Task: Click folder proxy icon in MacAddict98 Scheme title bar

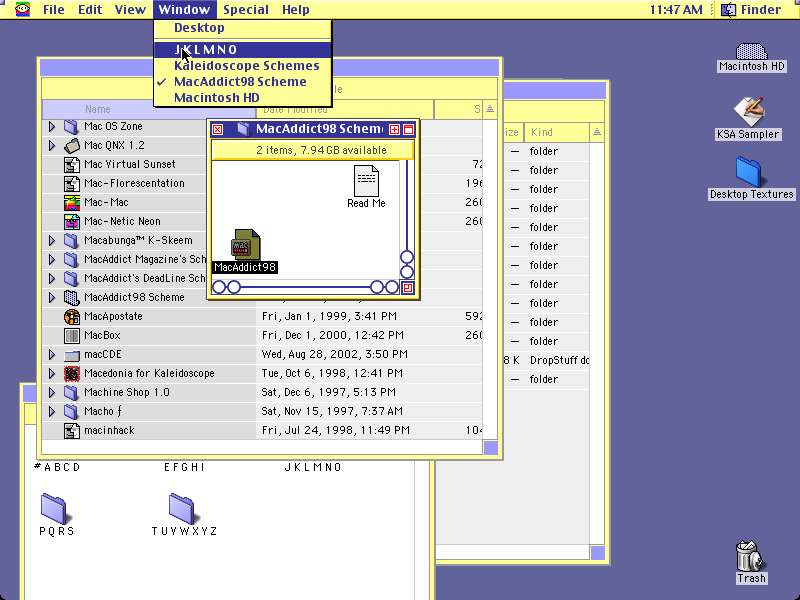Action: pos(244,129)
